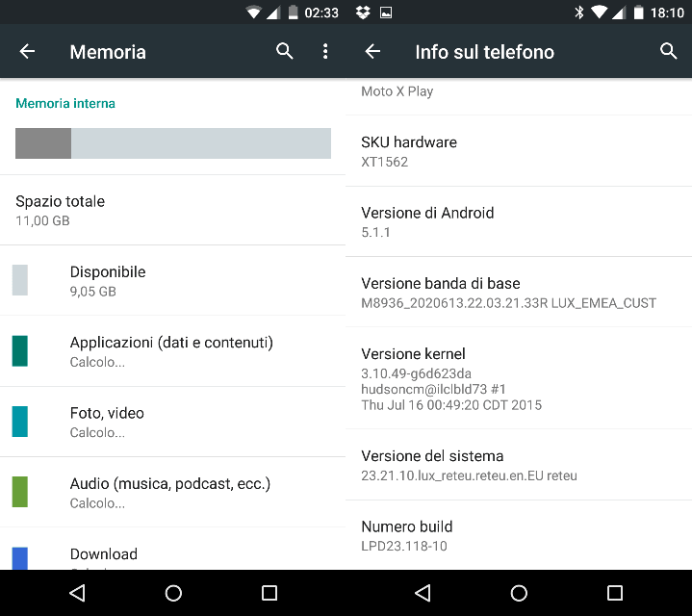
Task: Open search in the Memoria screen
Action: point(284,51)
